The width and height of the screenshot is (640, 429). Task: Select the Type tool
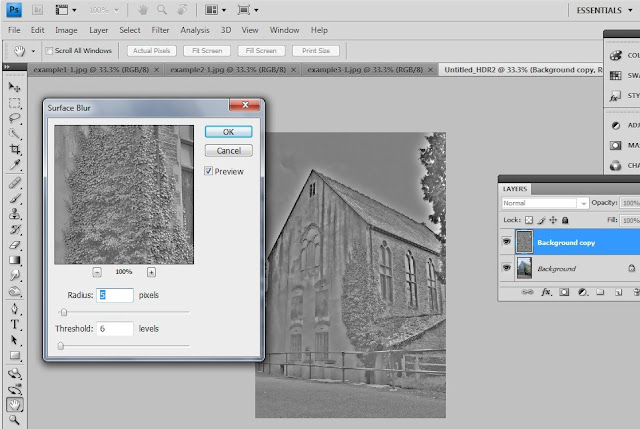point(15,324)
